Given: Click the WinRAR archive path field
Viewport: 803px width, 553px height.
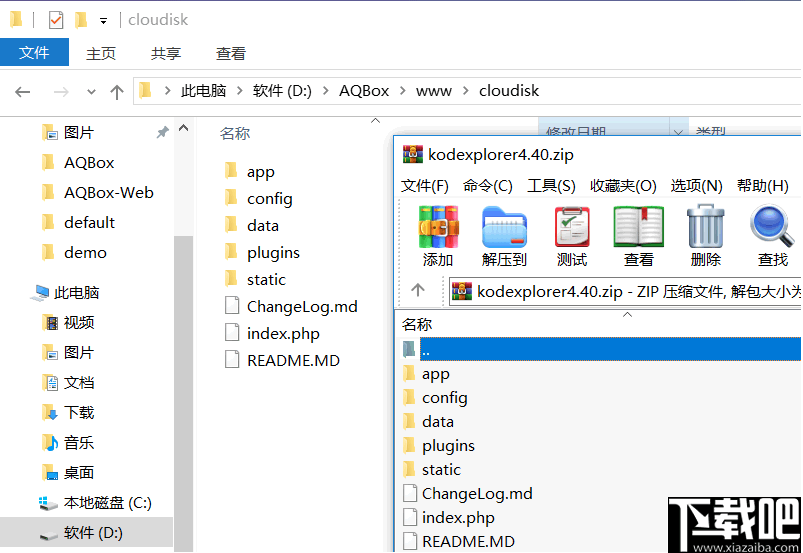Looking at the screenshot, I should point(625,291).
